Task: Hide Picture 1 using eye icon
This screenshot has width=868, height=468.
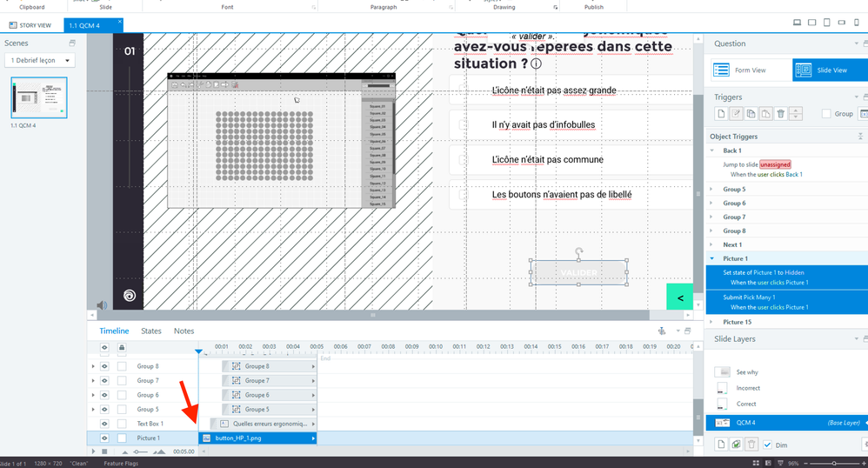Action: click(104, 438)
